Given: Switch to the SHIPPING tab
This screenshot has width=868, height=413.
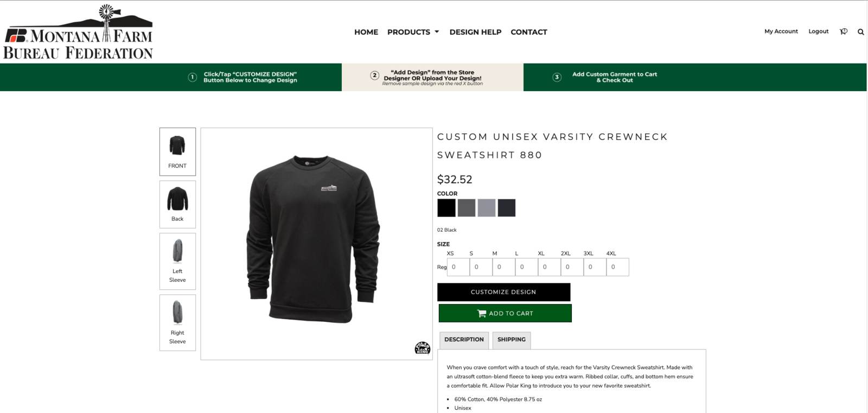Looking at the screenshot, I should [512, 340].
